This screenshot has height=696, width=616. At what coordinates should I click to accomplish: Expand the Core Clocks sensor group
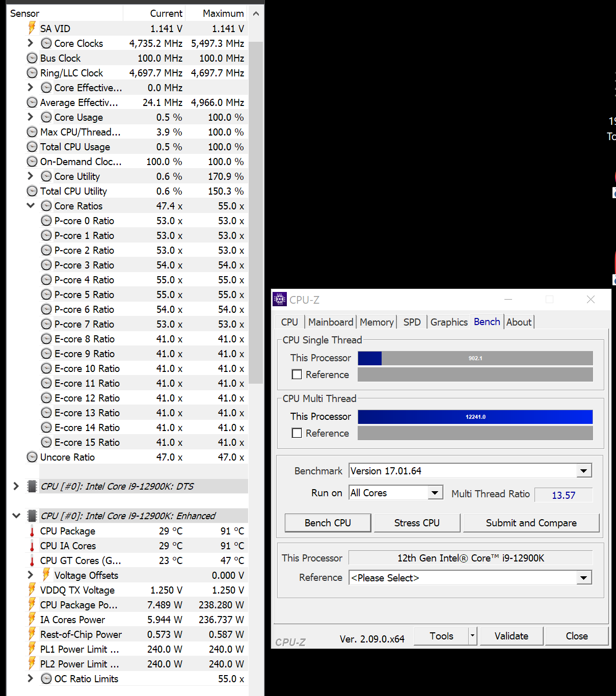30,43
